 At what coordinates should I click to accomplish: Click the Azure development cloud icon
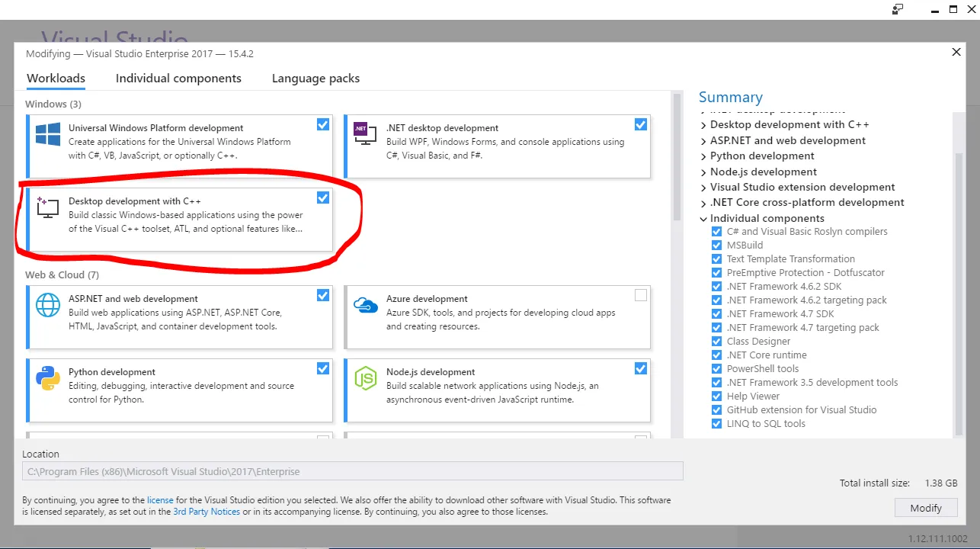pos(366,305)
